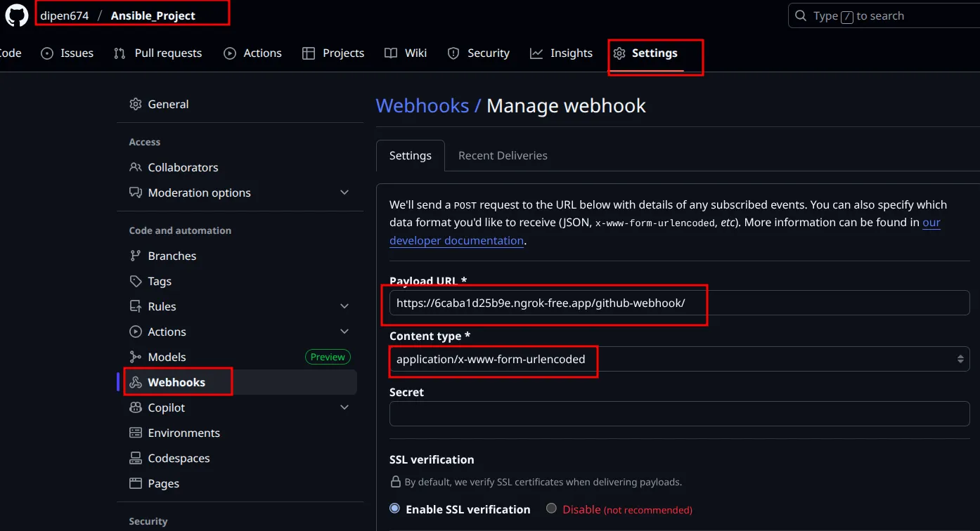Click the Copilot icon in sidebar
Image resolution: width=980 pixels, height=531 pixels.
(x=136, y=407)
